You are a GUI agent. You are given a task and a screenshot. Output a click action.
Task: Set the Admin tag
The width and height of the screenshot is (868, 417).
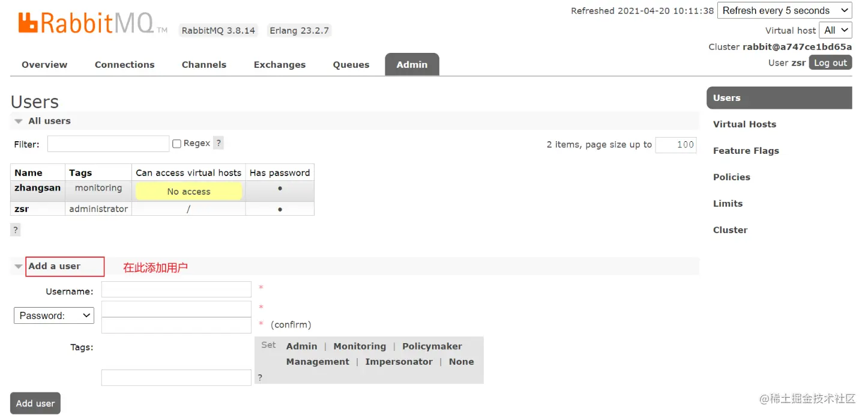(301, 346)
